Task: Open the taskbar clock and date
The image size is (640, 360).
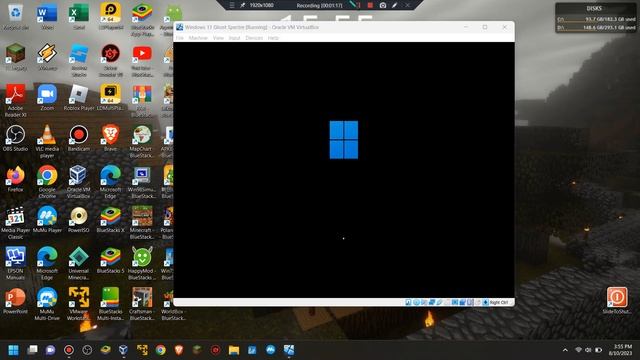Action: point(620,350)
